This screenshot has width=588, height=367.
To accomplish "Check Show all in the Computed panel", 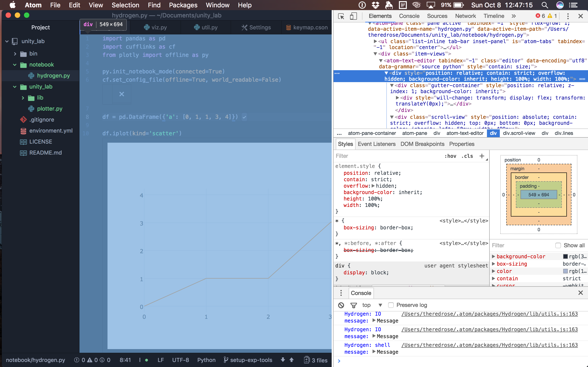I will [x=558, y=245].
